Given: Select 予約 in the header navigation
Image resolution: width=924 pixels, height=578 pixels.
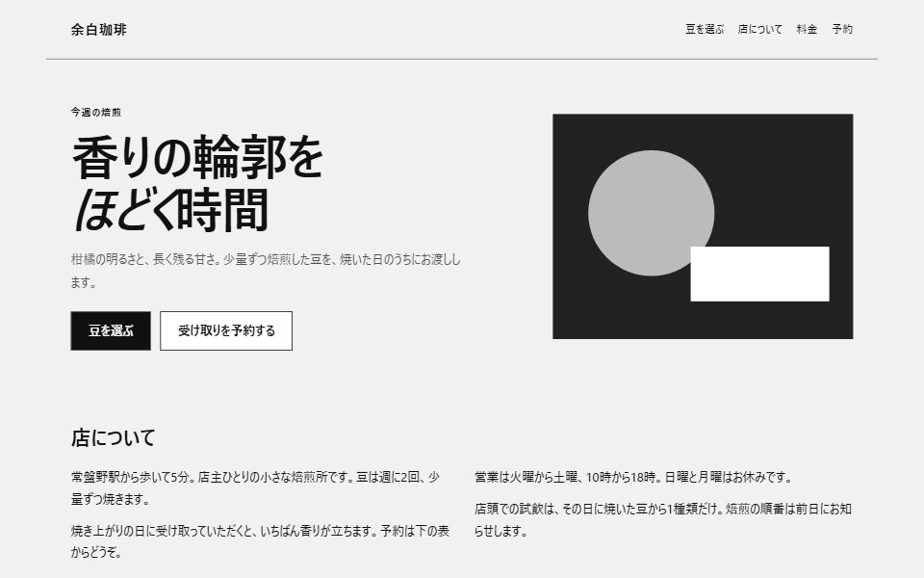Looking at the screenshot, I should (x=842, y=29).
